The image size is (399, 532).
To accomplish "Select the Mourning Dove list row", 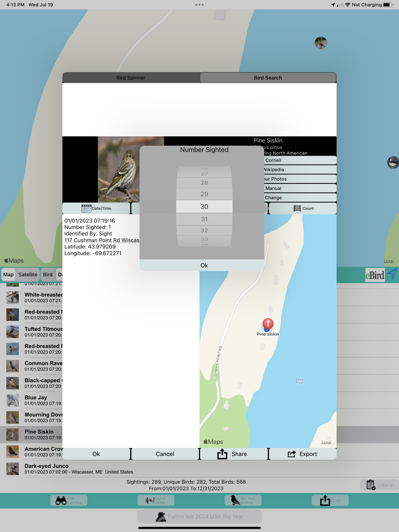I will tap(31, 417).
